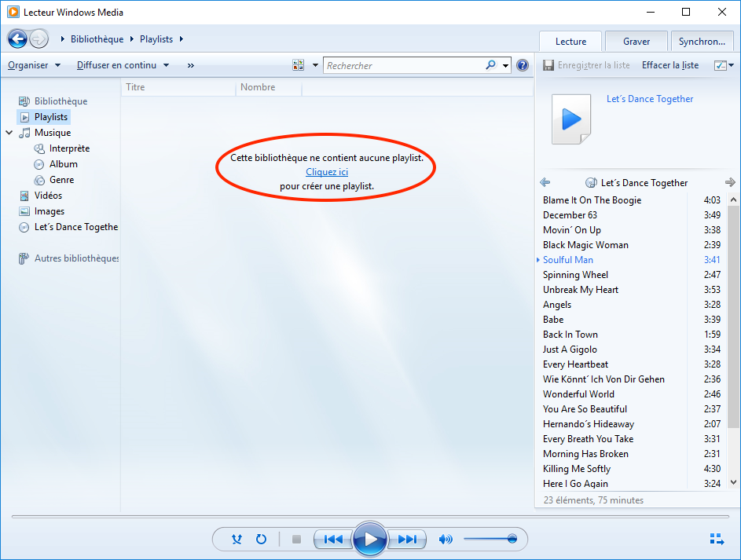Mute the volume speaker icon
This screenshot has height=560, width=741.
click(x=446, y=539)
